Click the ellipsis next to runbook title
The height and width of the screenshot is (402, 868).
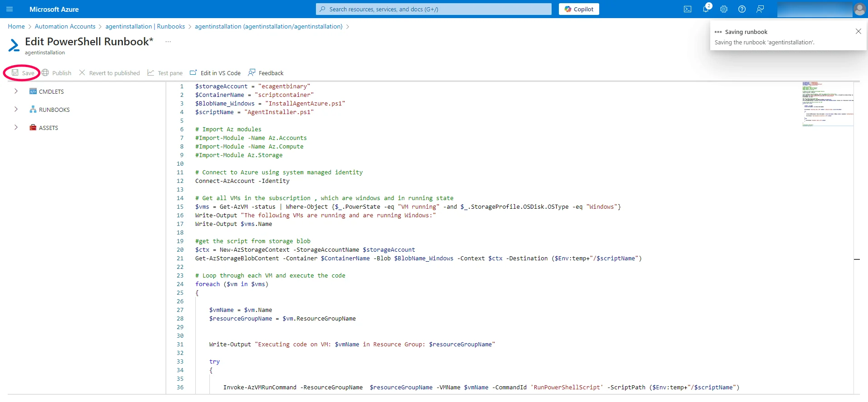coord(168,42)
